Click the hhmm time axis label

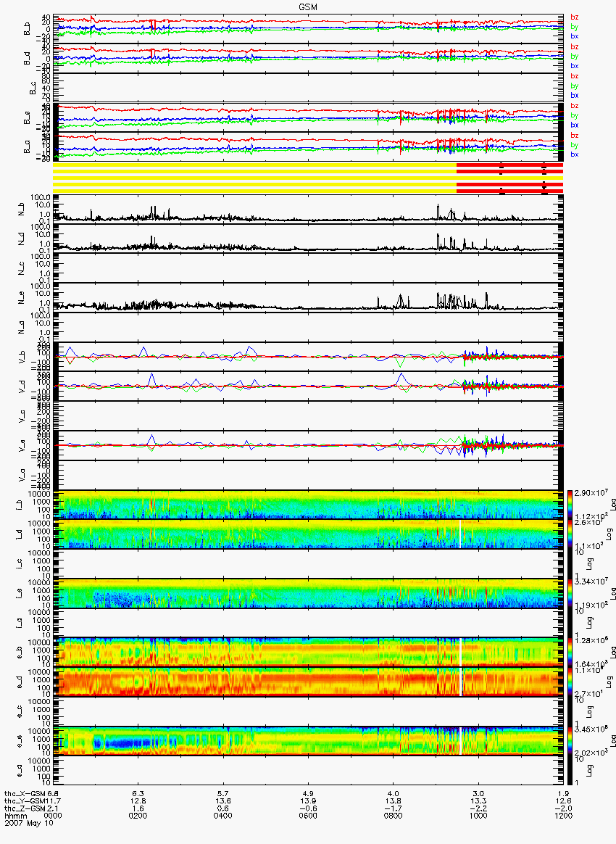pos(16,816)
